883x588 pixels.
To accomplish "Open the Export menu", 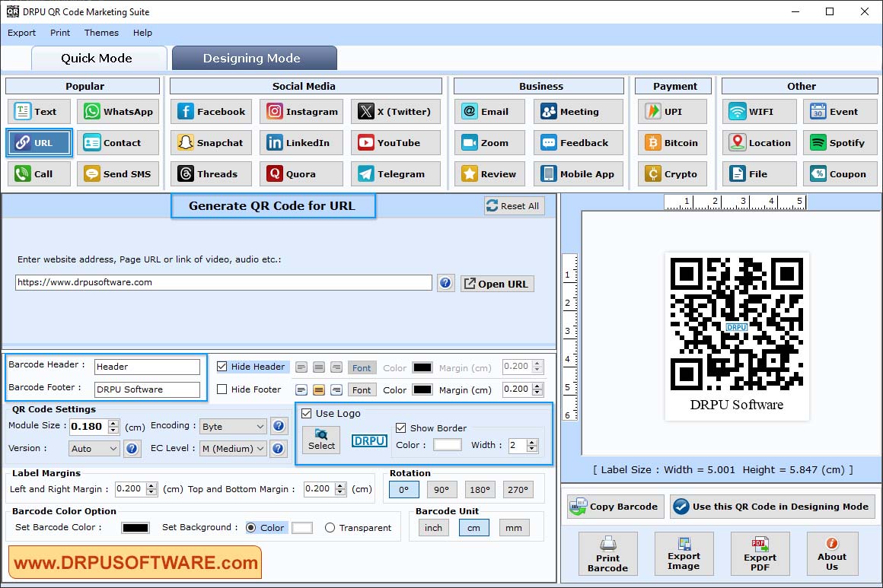I will pos(22,33).
